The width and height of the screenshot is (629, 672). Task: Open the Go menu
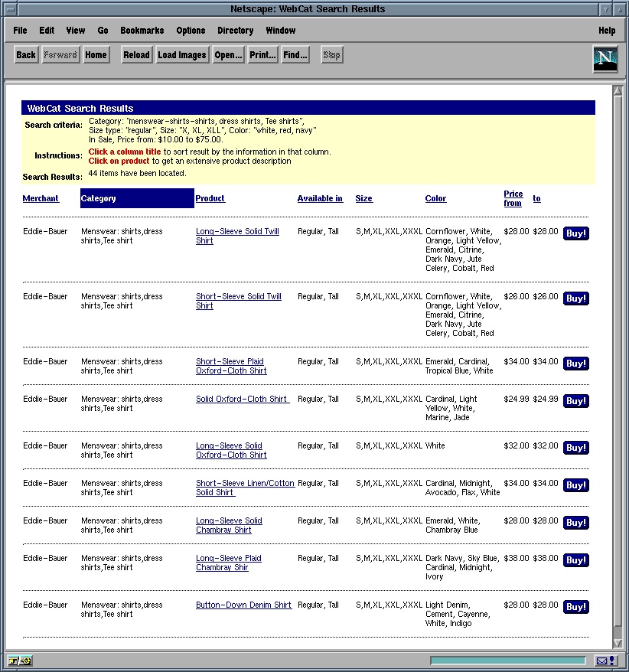pyautogui.click(x=103, y=31)
